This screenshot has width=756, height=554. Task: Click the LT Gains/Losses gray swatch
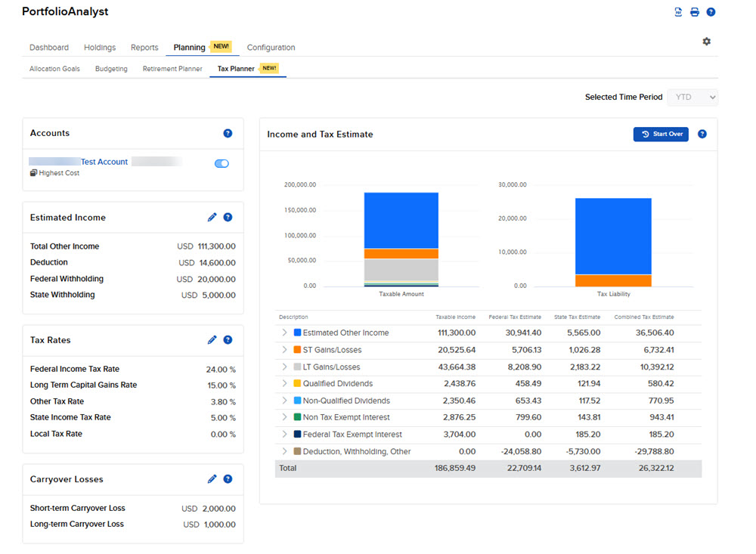[297, 367]
